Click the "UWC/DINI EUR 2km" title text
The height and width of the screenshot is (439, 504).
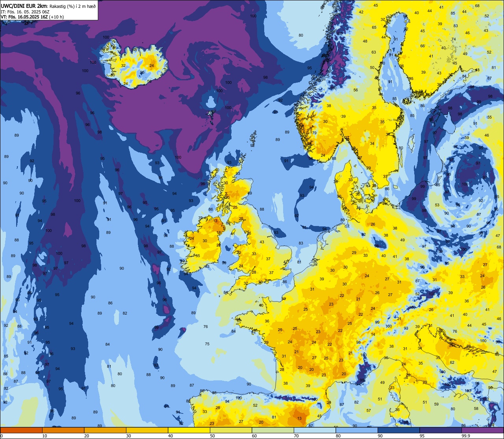23,6
